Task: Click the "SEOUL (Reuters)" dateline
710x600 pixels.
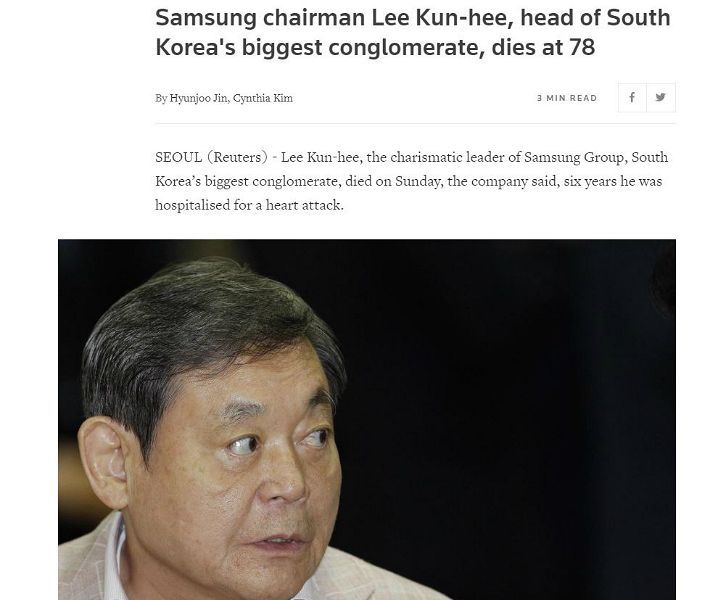Action: 210,158
